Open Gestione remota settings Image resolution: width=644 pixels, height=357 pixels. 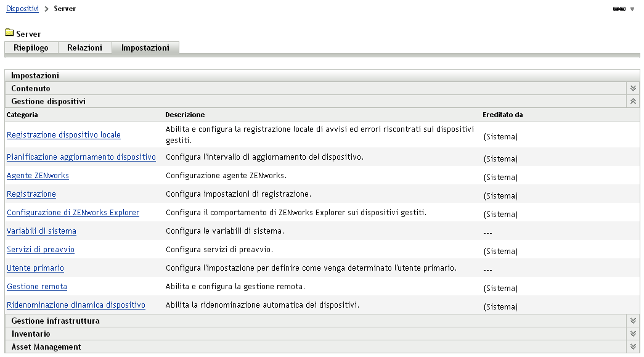[x=37, y=287]
